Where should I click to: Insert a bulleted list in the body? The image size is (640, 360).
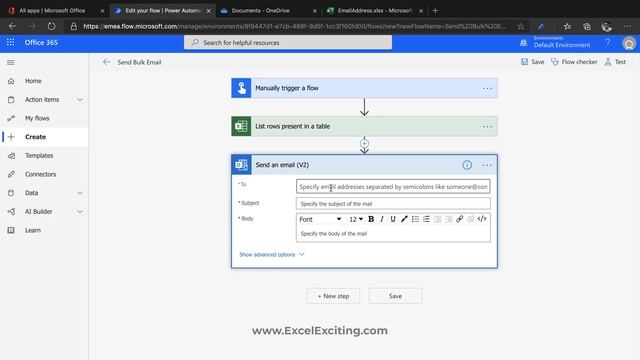click(x=415, y=219)
